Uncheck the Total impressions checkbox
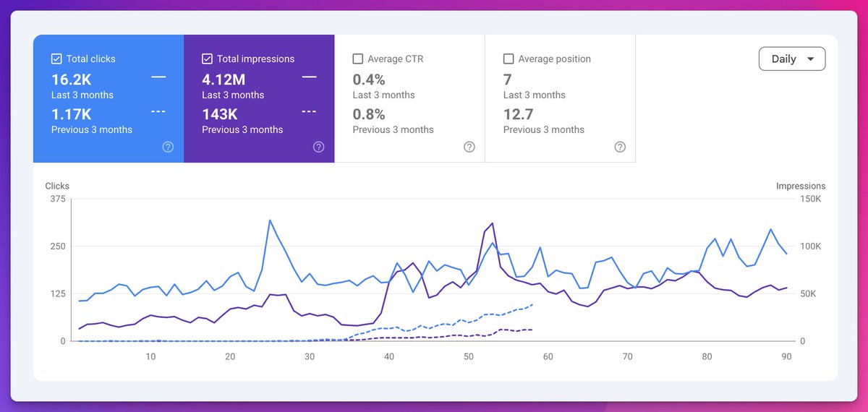This screenshot has height=412, width=868. point(207,59)
